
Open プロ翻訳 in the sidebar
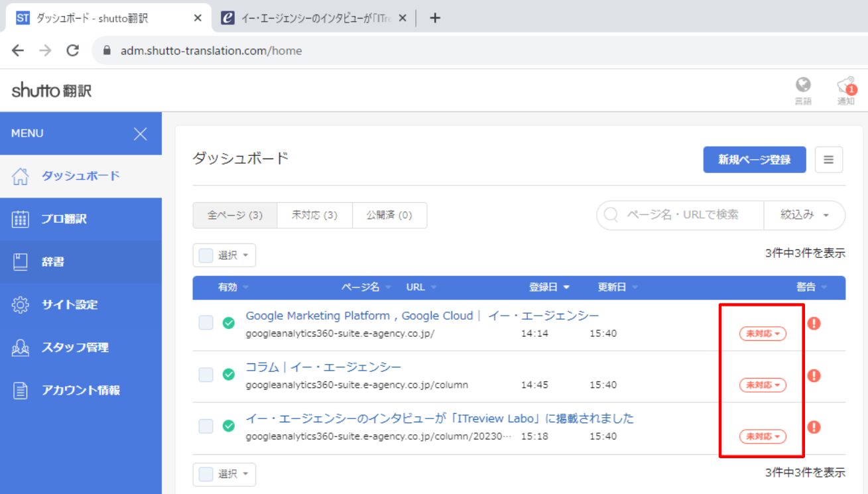coord(81,219)
